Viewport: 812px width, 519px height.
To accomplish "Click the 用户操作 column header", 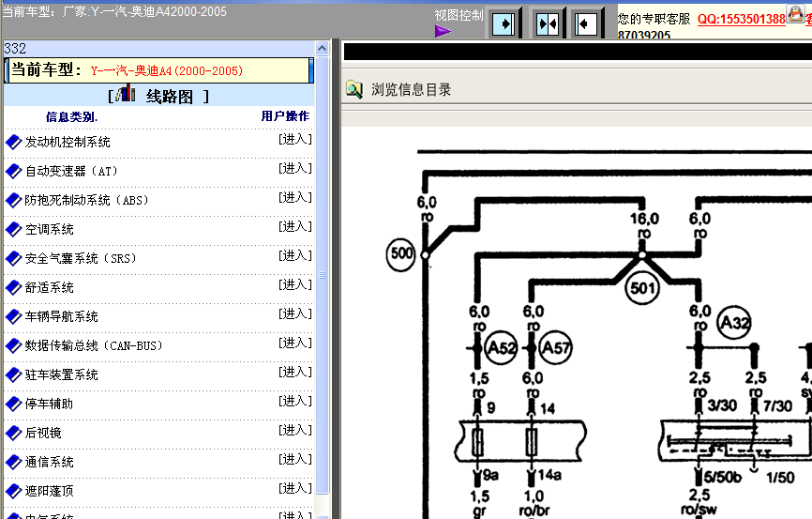I will click(x=285, y=116).
